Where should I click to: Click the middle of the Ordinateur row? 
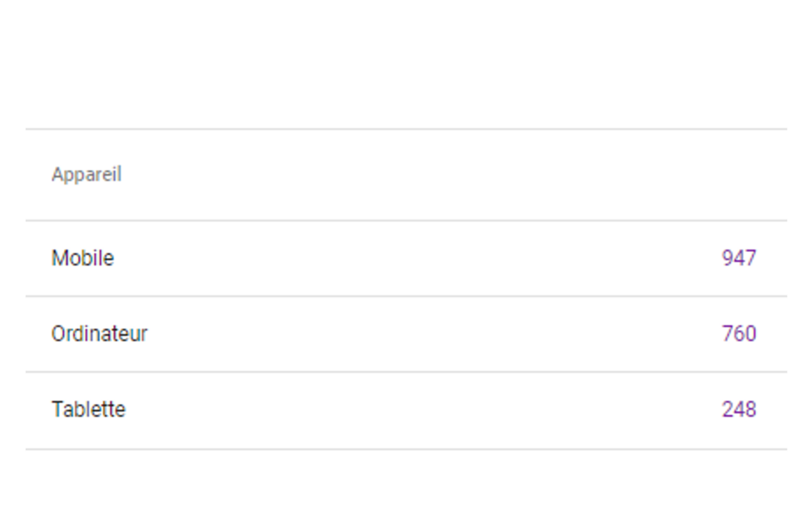coord(406,334)
